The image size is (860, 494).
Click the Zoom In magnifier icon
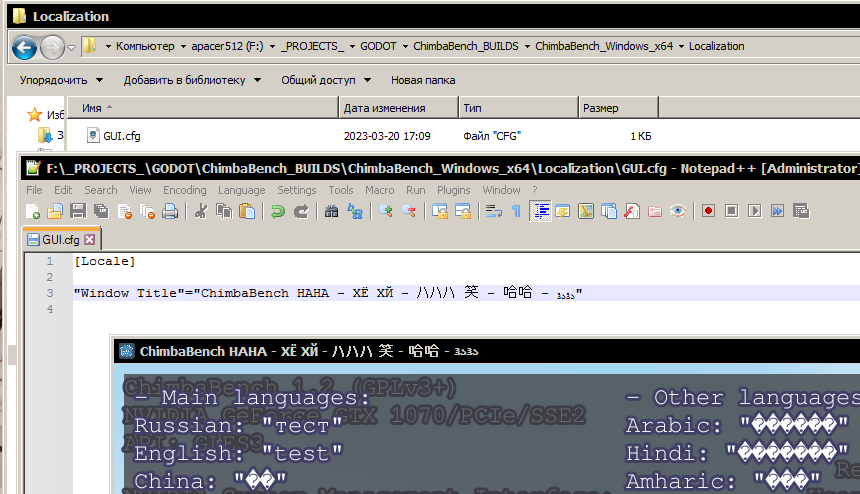tap(386, 211)
